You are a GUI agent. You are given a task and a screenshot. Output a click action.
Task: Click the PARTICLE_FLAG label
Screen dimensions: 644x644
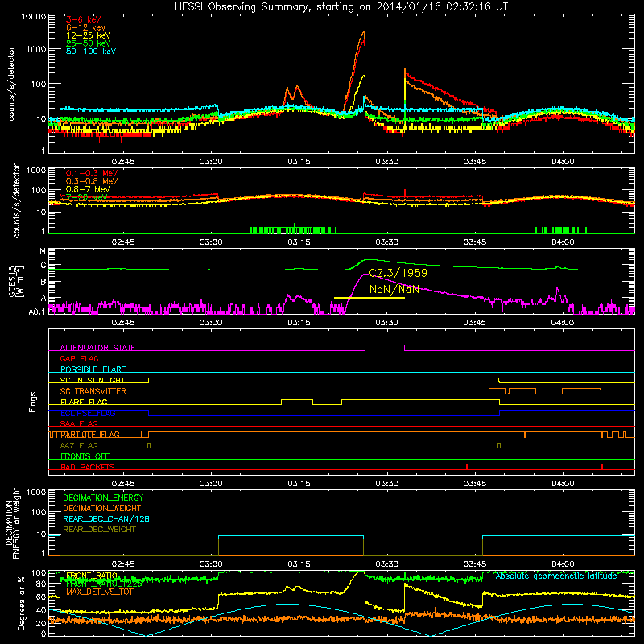(x=90, y=435)
